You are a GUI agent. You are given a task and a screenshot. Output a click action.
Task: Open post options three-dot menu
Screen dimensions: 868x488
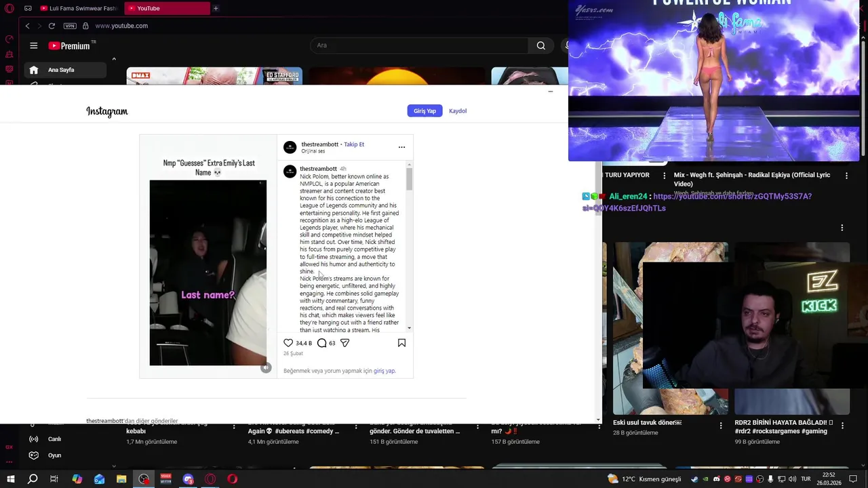coord(401,147)
